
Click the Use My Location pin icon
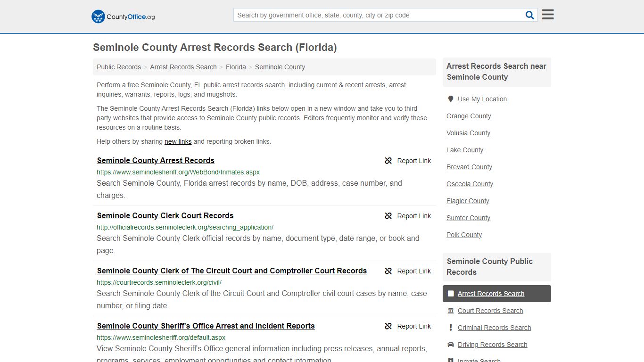tap(451, 99)
